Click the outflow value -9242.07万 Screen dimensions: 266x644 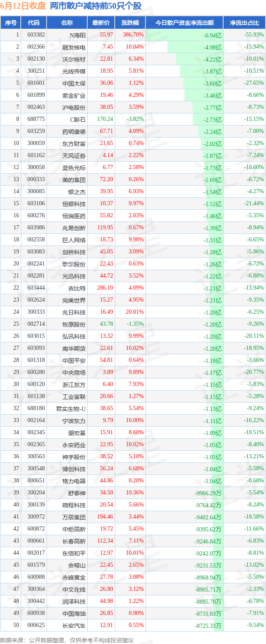click(x=208, y=553)
